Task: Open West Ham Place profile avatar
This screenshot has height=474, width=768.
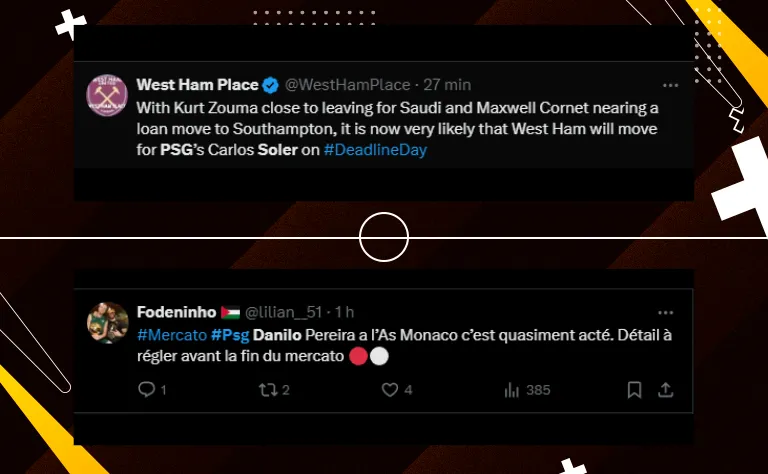Action: click(107, 95)
